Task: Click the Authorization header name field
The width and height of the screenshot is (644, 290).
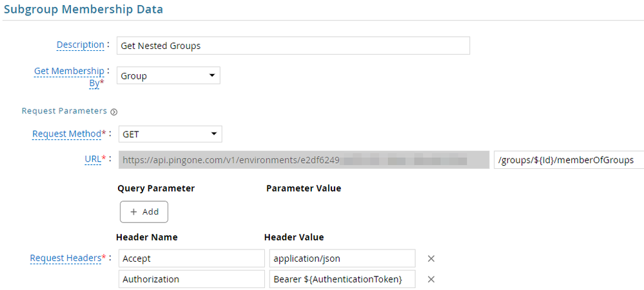Action: [192, 279]
